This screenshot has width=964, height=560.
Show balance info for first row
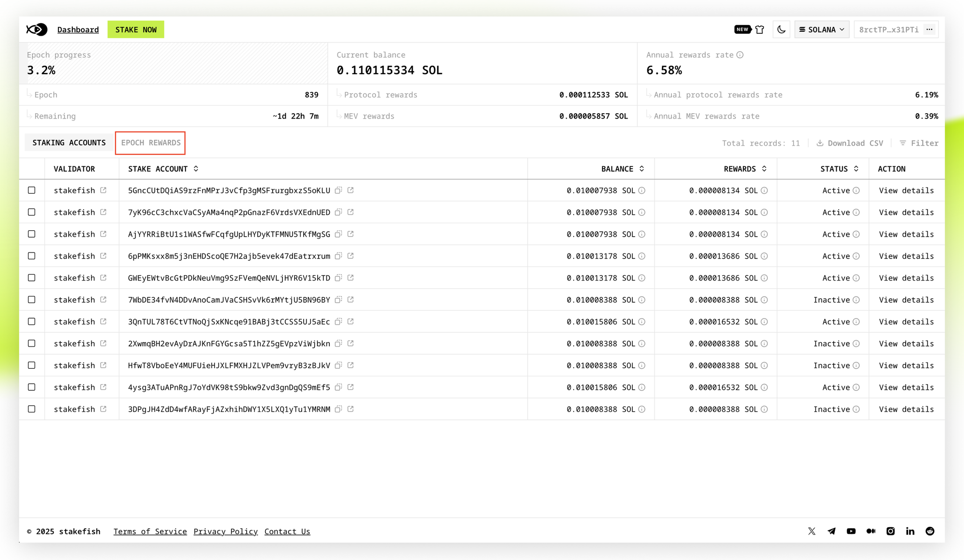click(642, 190)
